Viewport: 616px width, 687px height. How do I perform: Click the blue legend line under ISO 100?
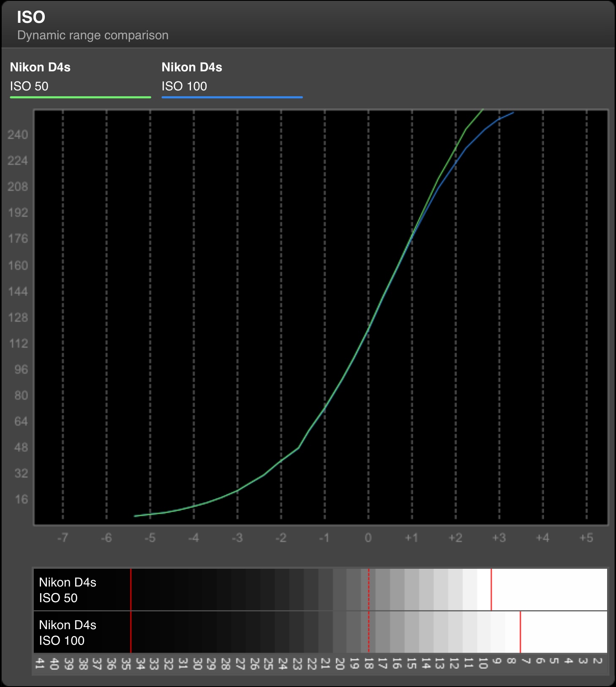232,97
